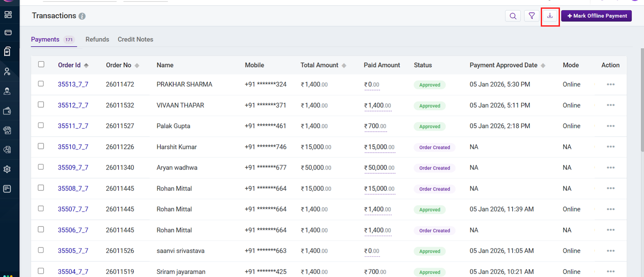The image size is (644, 277).
Task: Open order link 35511_7_7
Action: 73,126
